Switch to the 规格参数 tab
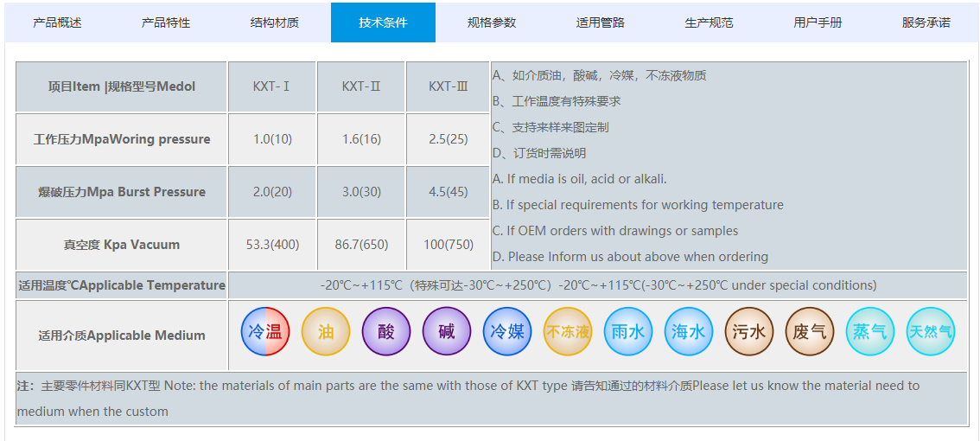This screenshot has height=441, width=980. [492, 22]
